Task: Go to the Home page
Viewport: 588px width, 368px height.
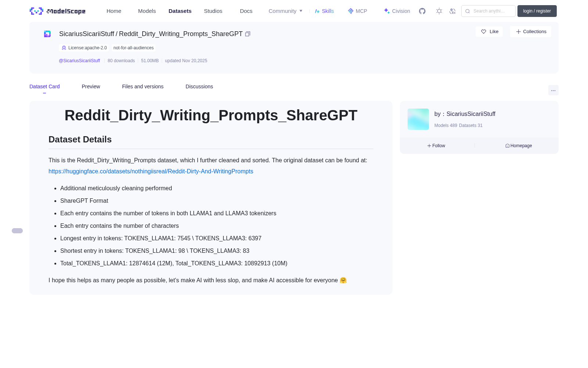Action: tap(114, 11)
